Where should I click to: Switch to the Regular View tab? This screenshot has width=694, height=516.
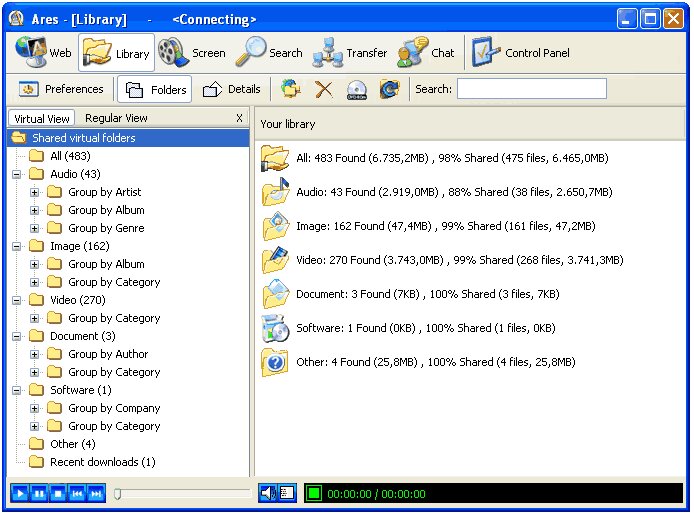(116, 118)
